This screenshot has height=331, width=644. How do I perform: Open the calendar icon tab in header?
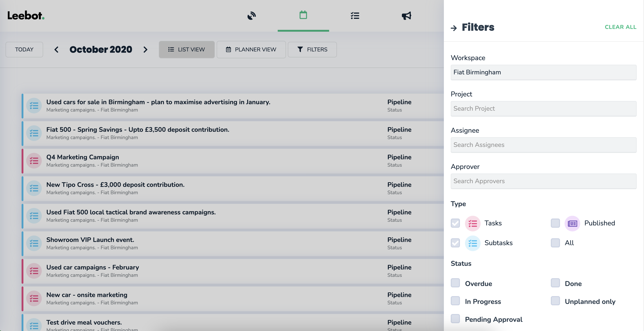point(303,15)
